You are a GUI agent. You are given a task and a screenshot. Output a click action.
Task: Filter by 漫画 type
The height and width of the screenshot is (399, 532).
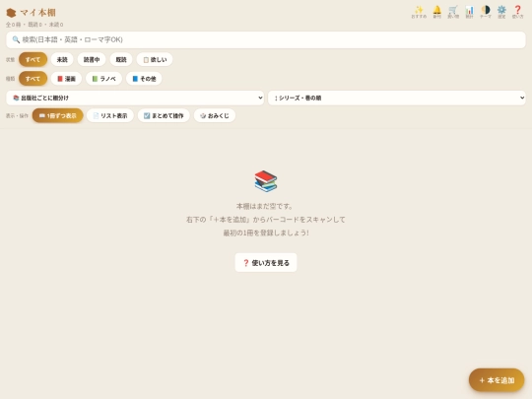(x=67, y=79)
